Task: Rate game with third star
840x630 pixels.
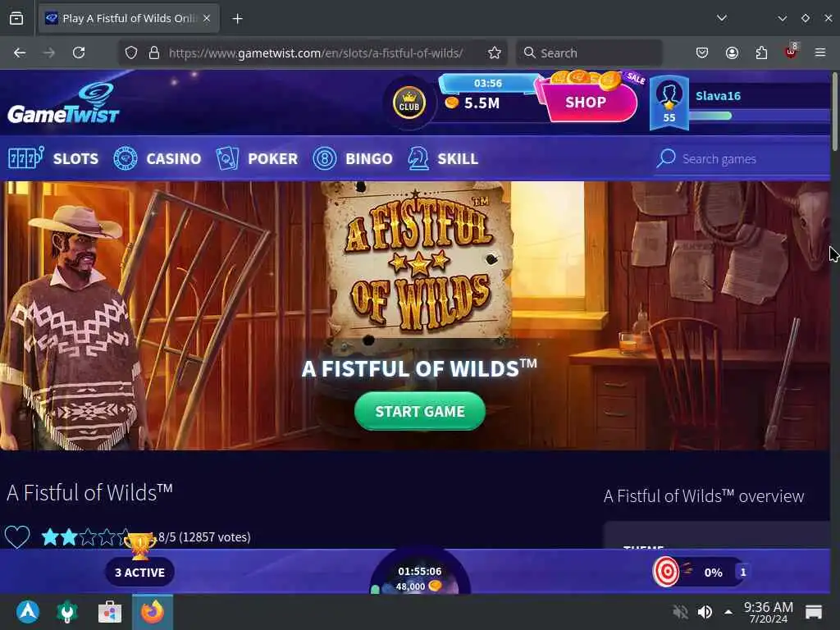Action: click(x=88, y=536)
